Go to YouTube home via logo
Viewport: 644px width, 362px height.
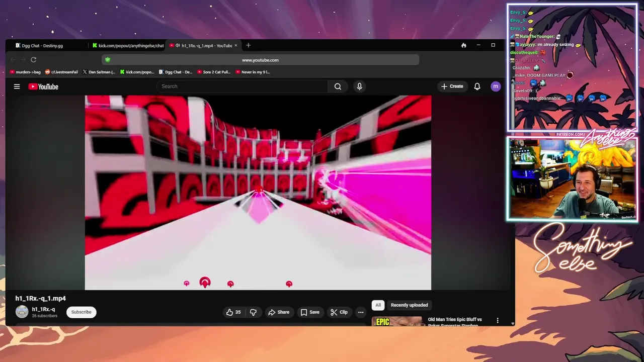pyautogui.click(x=43, y=86)
